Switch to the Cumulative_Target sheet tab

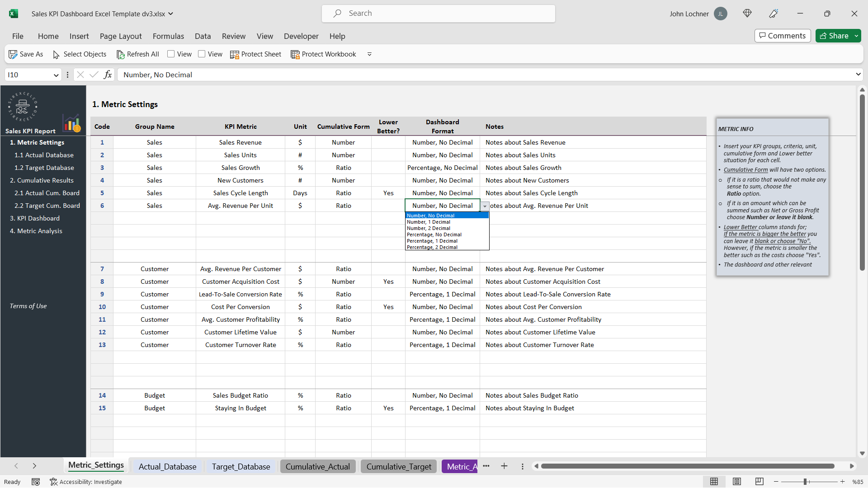point(399,466)
